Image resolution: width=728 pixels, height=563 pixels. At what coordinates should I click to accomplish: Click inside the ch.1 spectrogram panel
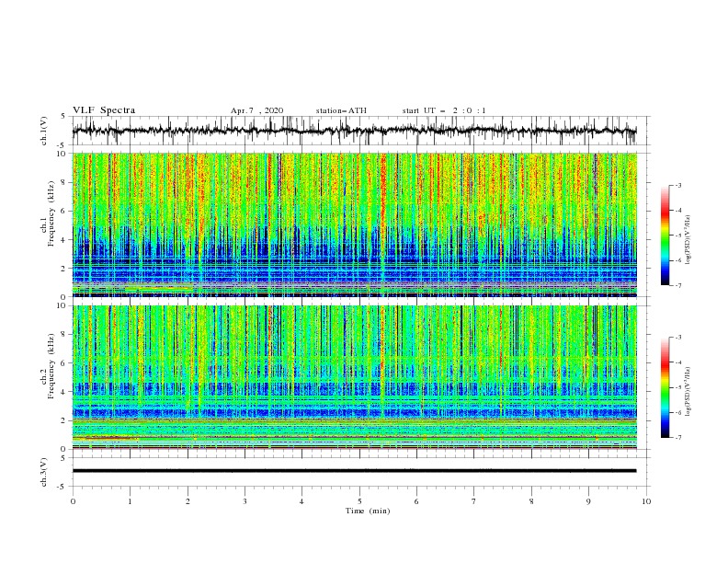354,224
